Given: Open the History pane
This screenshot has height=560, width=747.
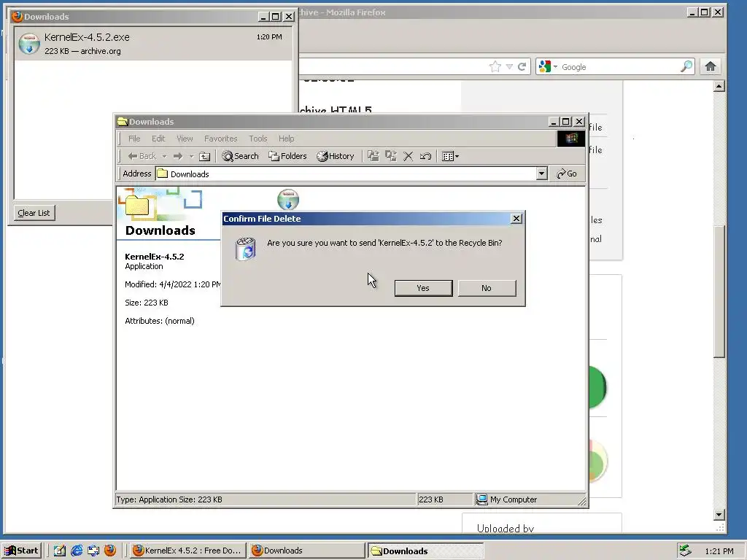Looking at the screenshot, I should (x=336, y=156).
